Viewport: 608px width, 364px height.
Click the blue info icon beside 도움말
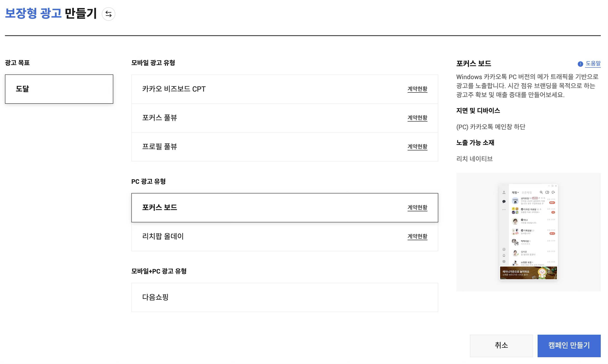(x=580, y=64)
